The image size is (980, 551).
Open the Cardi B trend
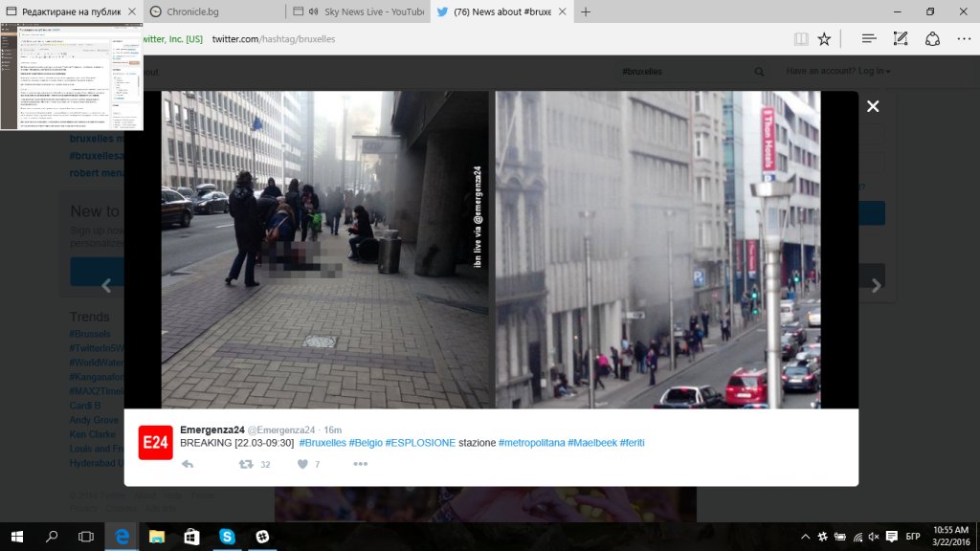(85, 406)
